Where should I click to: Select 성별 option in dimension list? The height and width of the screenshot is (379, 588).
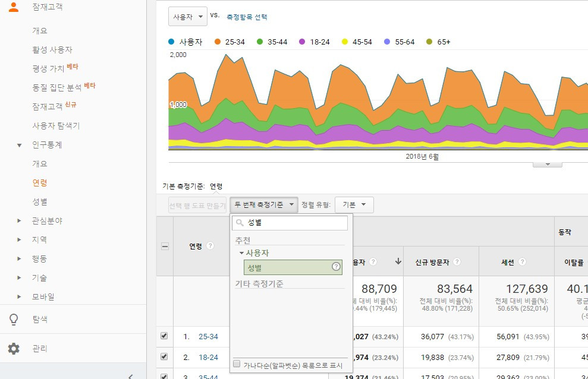coord(293,267)
